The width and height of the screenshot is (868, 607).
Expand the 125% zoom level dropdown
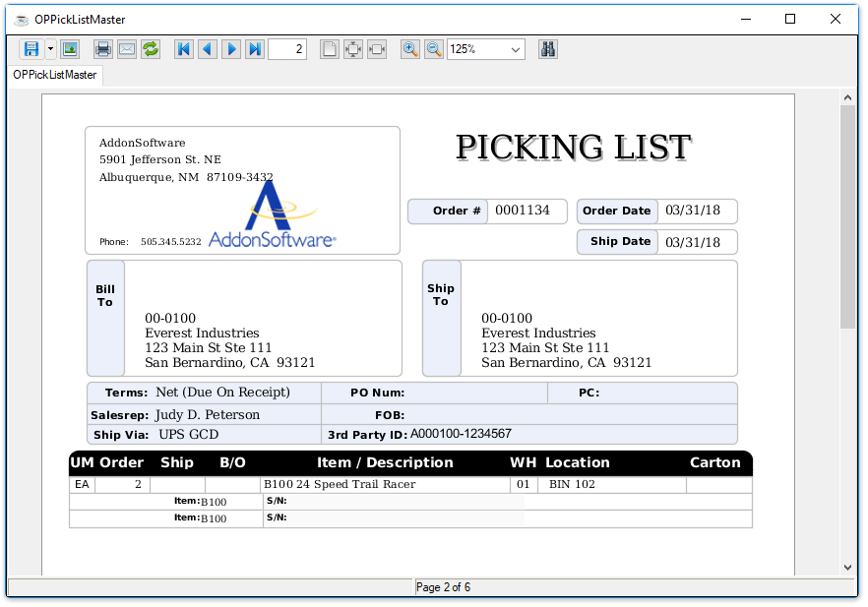tap(516, 49)
